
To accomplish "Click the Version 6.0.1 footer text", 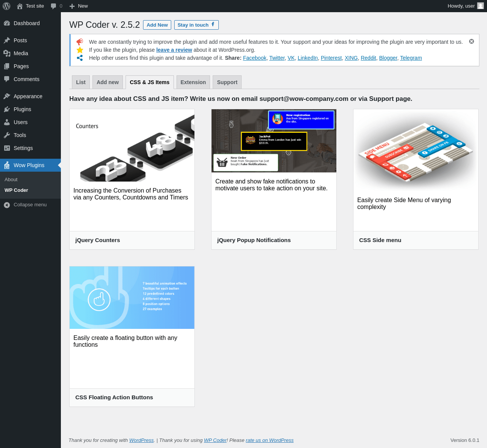I will coord(465,440).
